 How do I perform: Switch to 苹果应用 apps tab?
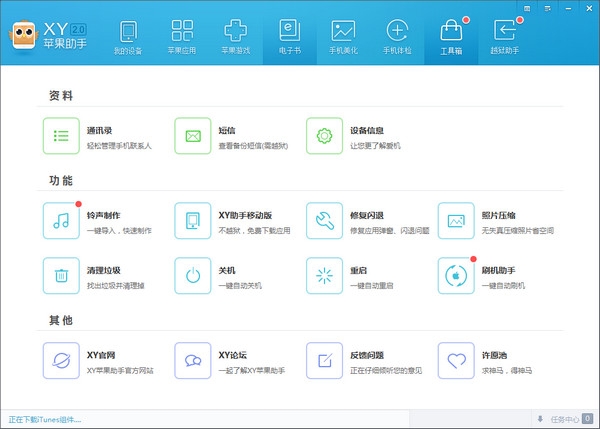coord(182,38)
